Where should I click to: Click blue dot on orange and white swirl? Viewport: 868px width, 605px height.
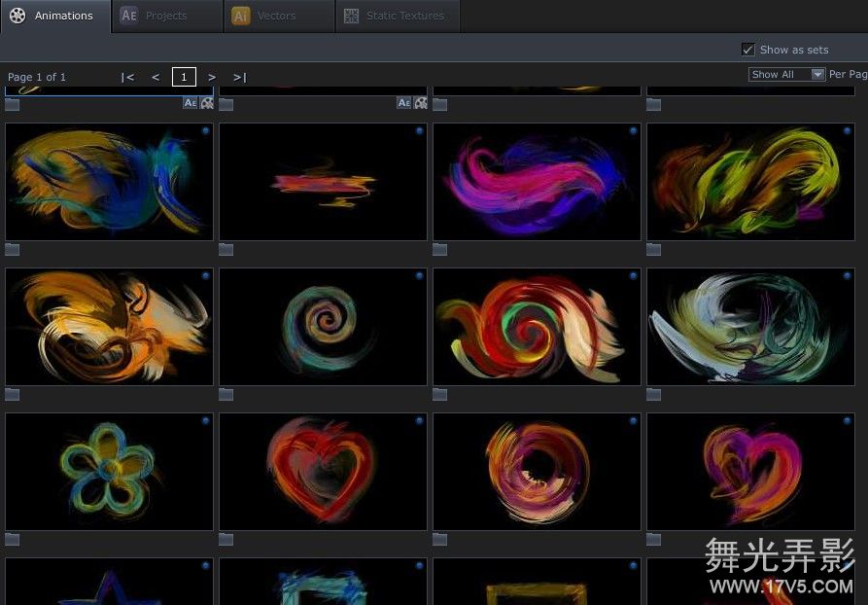coord(205,276)
